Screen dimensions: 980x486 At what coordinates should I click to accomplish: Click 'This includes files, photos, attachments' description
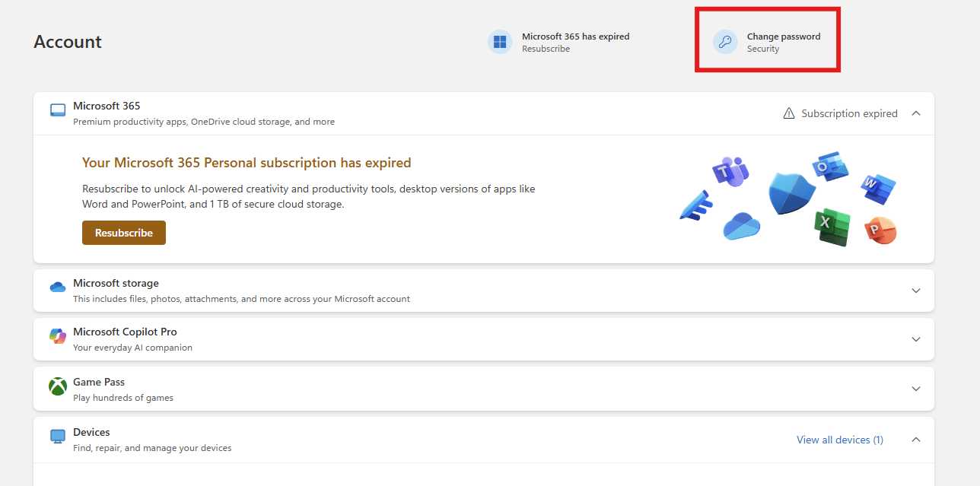click(241, 299)
